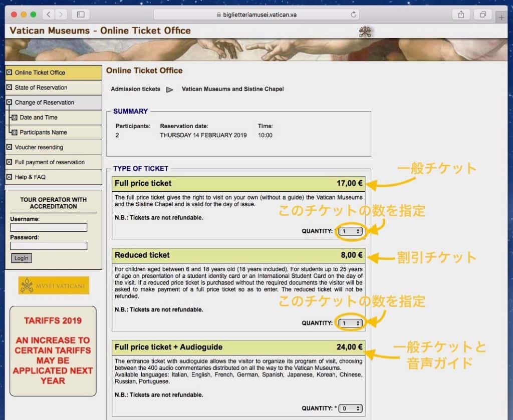This screenshot has width=513, height=420.
Task: Open Full price ticket quantity dropdown
Action: coord(350,231)
